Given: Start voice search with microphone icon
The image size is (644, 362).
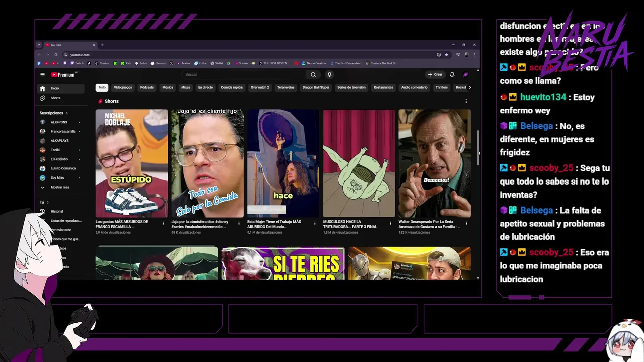Looking at the screenshot, I should [329, 75].
